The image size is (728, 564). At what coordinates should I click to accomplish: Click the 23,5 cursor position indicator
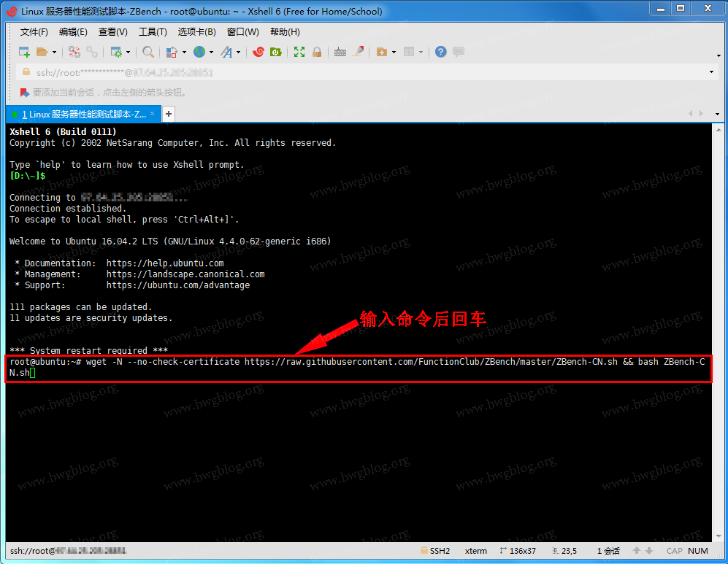pyautogui.click(x=564, y=551)
